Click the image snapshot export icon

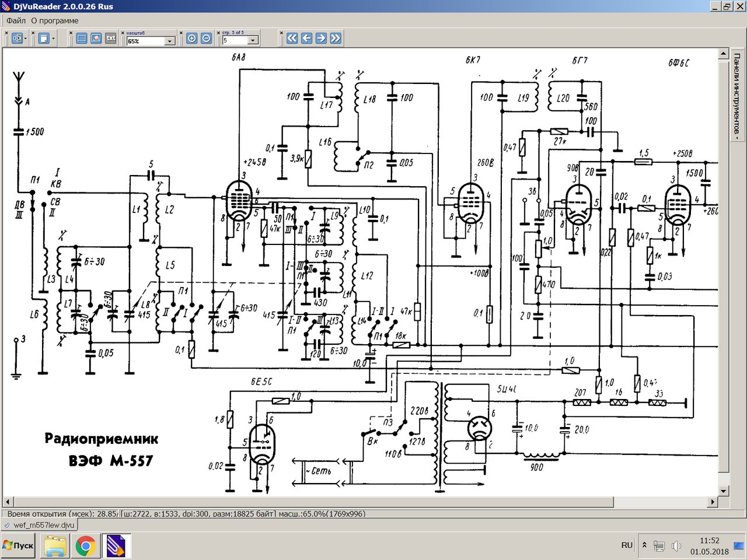click(96, 38)
